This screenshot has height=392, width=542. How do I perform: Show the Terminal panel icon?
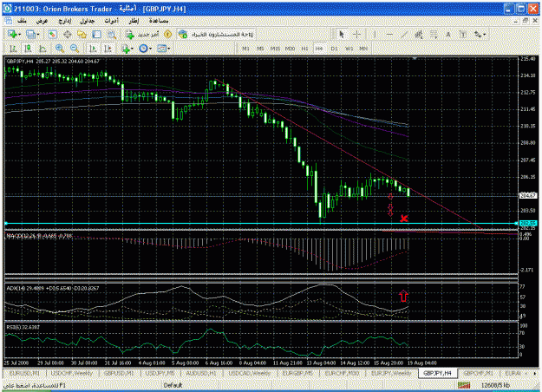96,34
